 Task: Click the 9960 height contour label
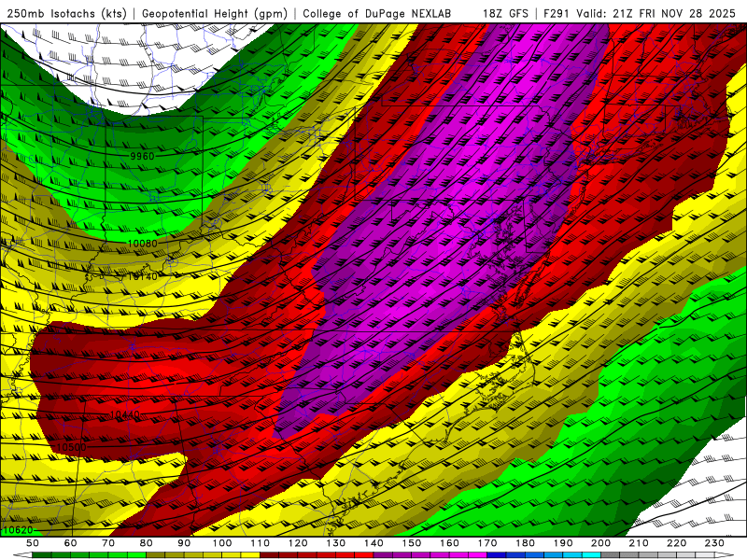click(142, 156)
